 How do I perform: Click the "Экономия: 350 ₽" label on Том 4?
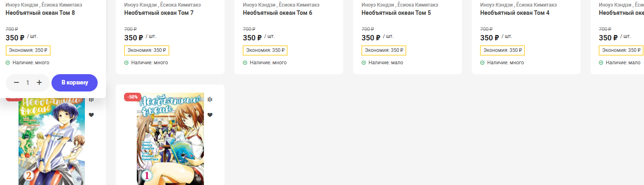tap(502, 50)
